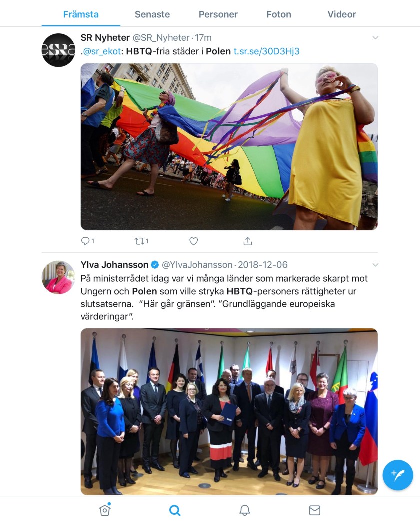Switch to the Personer tab
420x524 pixels.
point(218,14)
